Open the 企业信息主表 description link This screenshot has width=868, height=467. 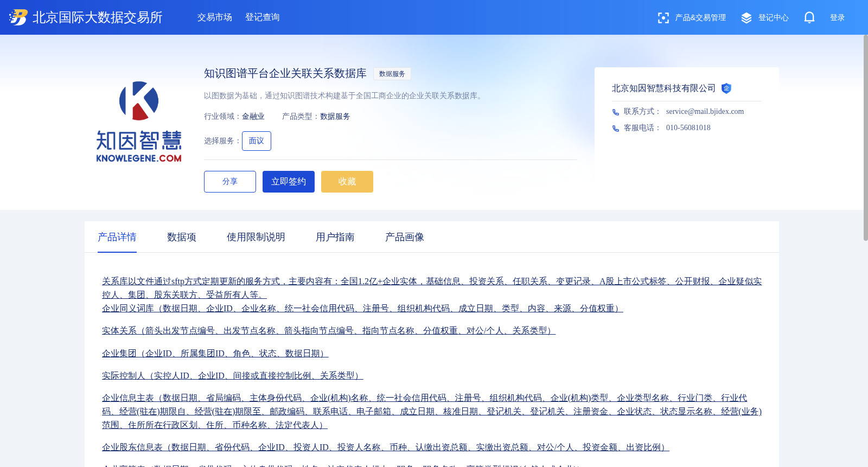click(x=432, y=411)
